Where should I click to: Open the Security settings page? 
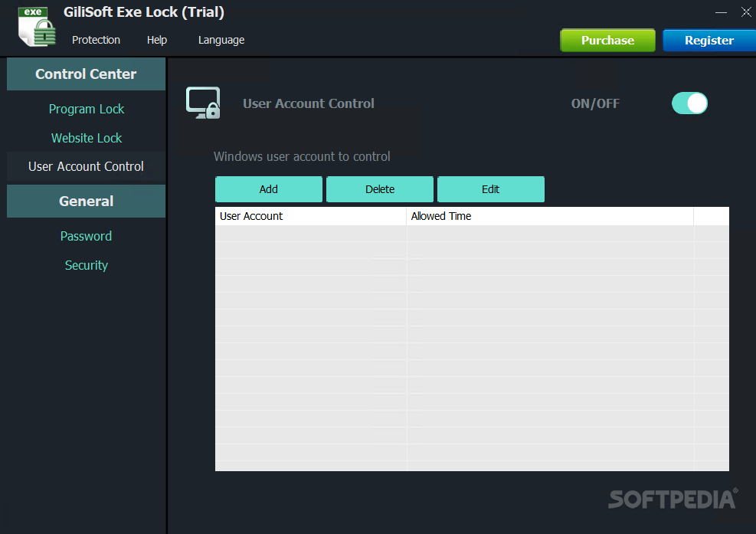tap(87, 265)
